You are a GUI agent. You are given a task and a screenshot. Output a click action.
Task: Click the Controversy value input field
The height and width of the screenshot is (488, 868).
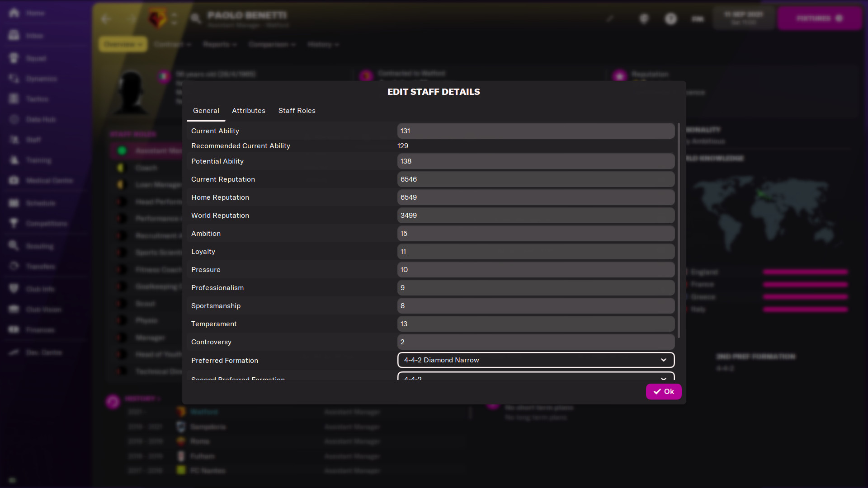click(535, 342)
